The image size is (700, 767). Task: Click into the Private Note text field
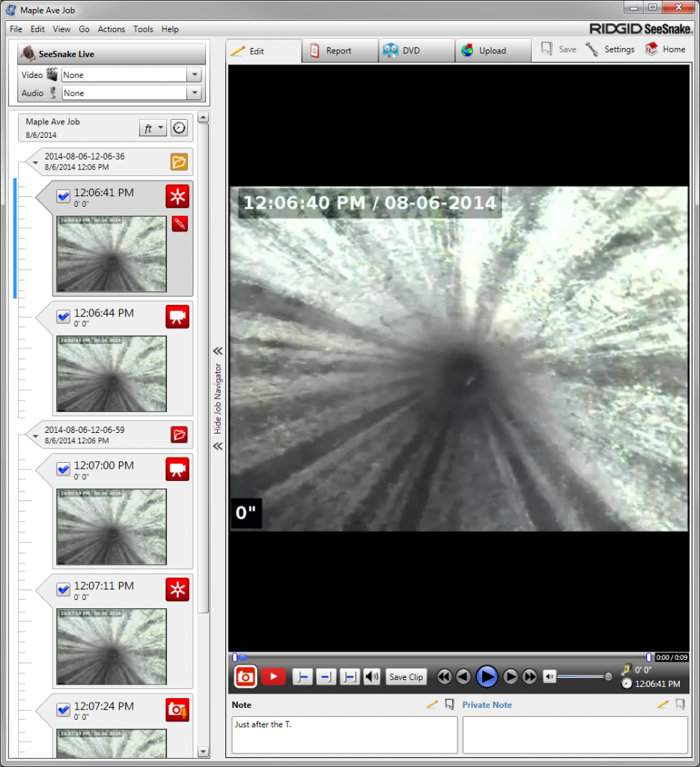coord(576,735)
